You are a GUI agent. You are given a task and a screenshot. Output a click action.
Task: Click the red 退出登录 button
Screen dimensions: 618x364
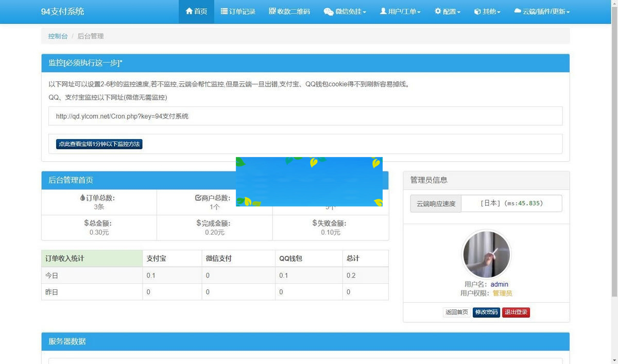[516, 312]
